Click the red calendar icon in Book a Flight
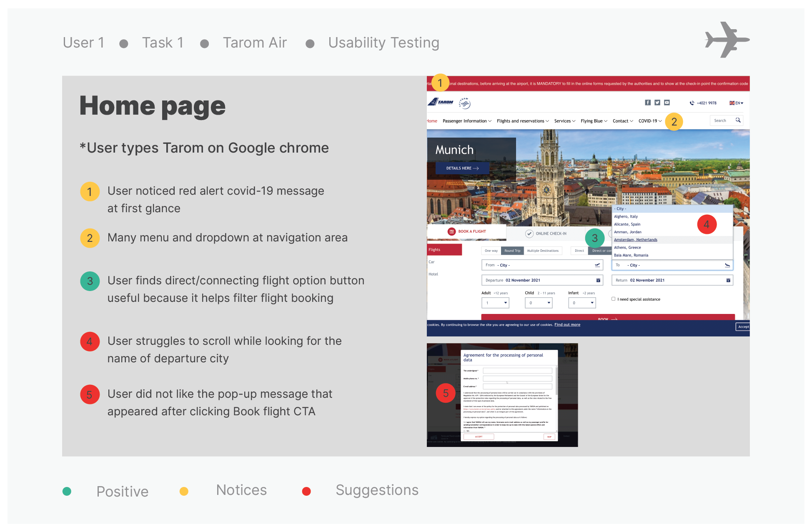Screen dimensions: 812x532 451,231
